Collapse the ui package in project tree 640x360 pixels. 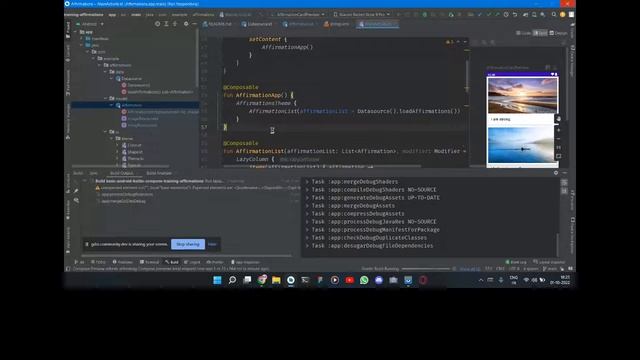coord(106,132)
